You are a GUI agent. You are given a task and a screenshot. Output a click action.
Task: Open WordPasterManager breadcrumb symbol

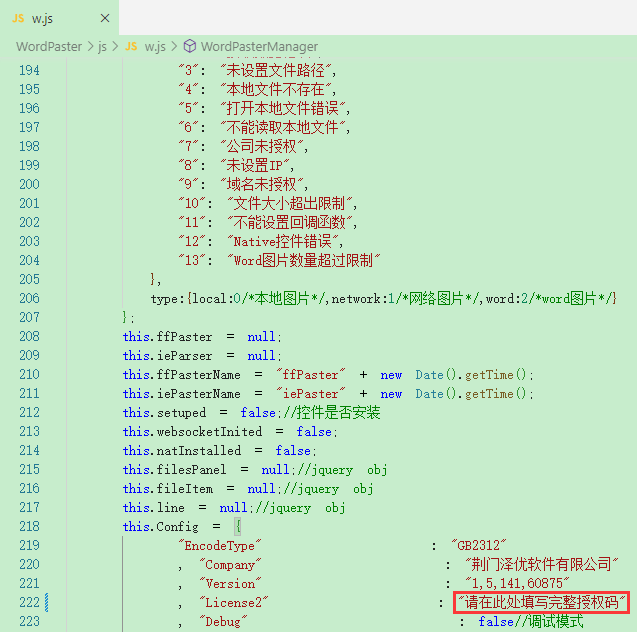(x=259, y=47)
